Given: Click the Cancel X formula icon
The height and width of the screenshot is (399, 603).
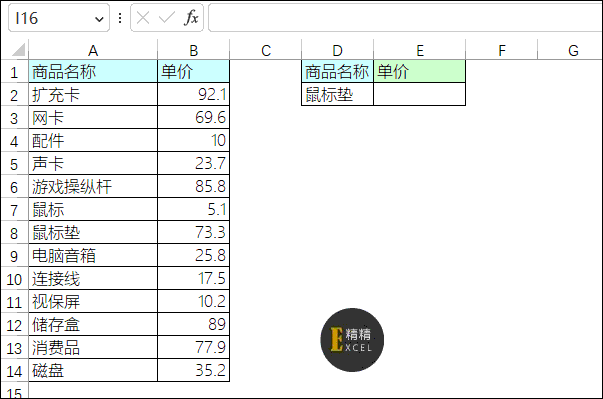Looking at the screenshot, I should coord(143,18).
